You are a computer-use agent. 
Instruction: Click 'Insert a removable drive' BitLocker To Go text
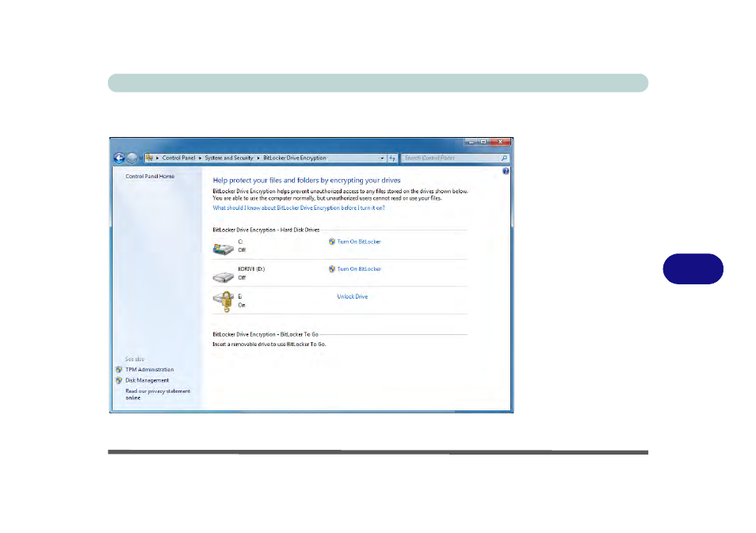(269, 344)
